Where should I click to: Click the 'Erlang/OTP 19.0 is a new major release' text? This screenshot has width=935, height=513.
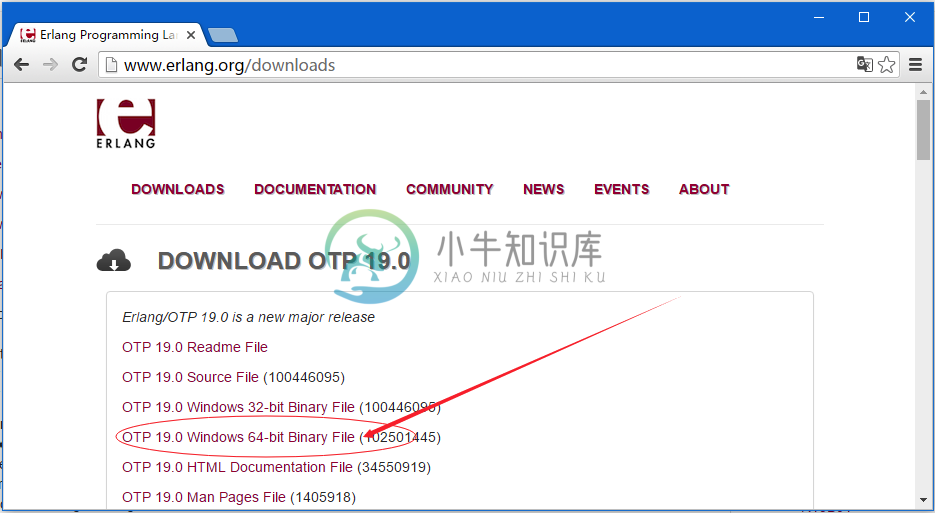pos(249,317)
